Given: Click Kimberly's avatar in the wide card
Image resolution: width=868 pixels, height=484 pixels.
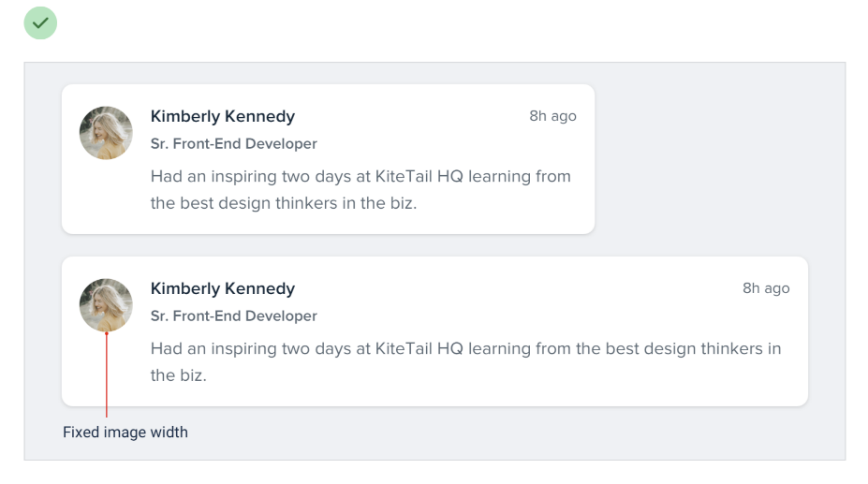Looking at the screenshot, I should (x=106, y=305).
